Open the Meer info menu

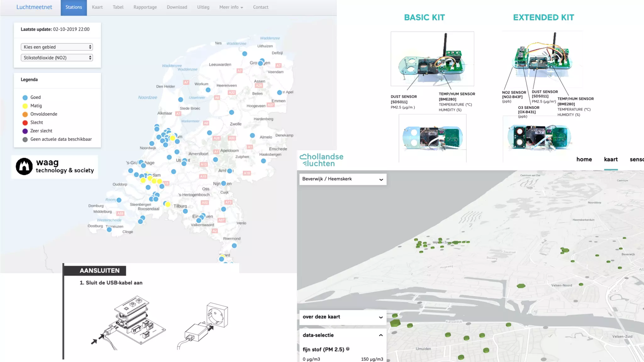pyautogui.click(x=231, y=7)
